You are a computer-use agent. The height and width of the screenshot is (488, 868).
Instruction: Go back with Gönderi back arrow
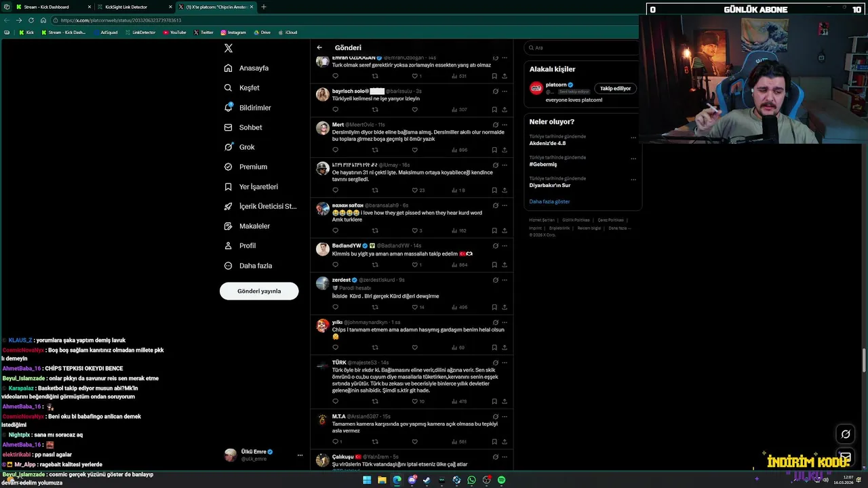319,47
